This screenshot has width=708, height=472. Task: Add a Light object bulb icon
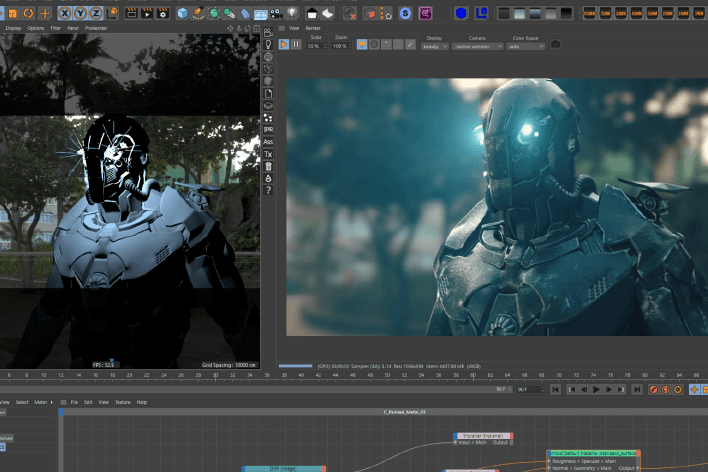(x=293, y=13)
